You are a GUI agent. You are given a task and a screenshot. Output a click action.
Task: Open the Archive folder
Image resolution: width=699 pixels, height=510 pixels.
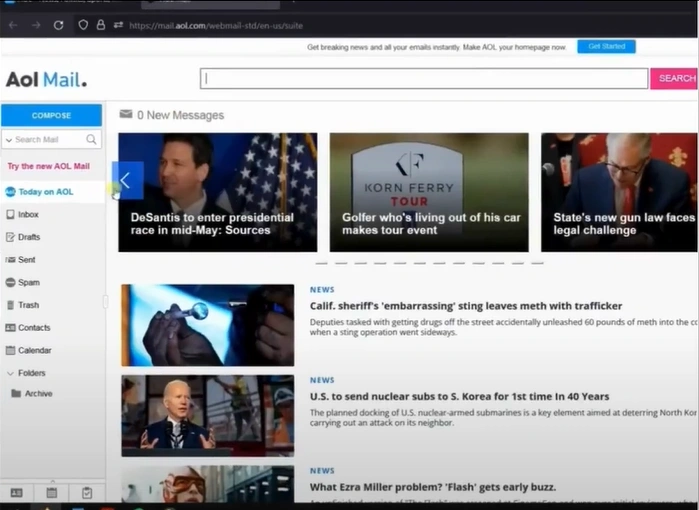[x=38, y=394]
